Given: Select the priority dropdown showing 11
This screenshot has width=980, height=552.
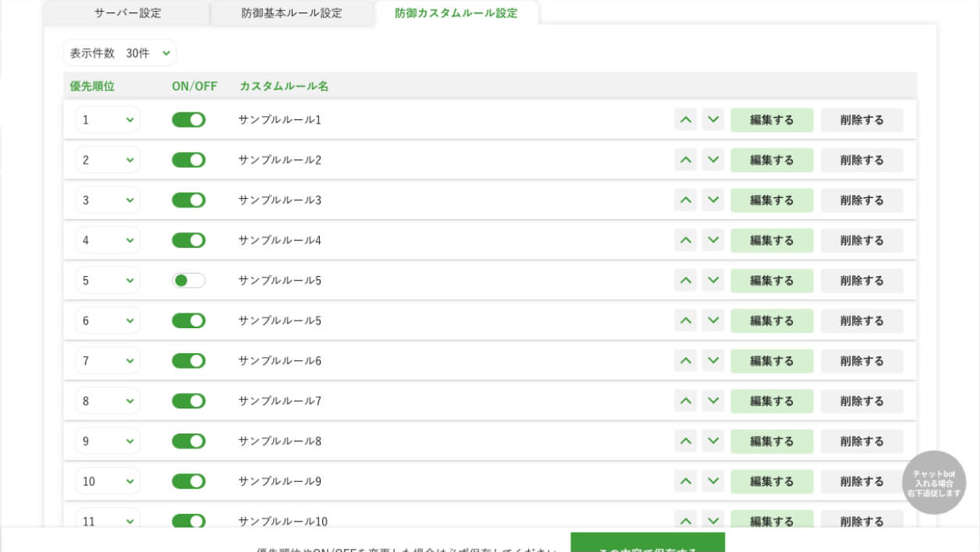Looking at the screenshot, I should (x=107, y=521).
